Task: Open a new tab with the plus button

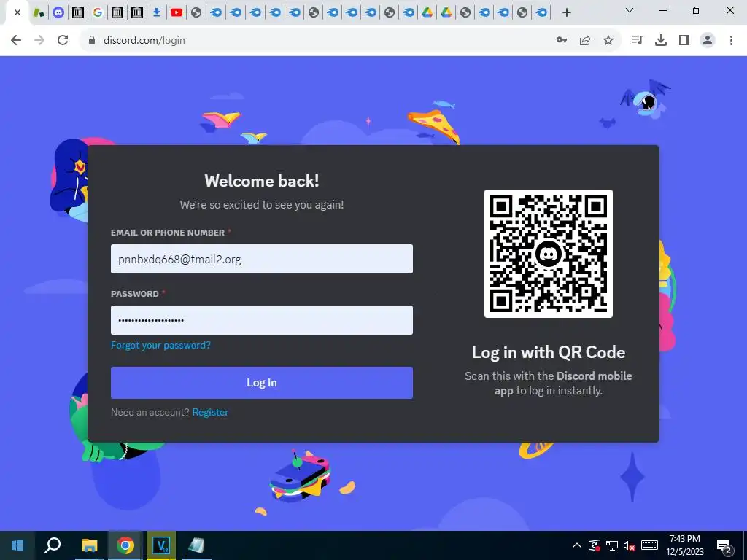Action: click(x=566, y=12)
